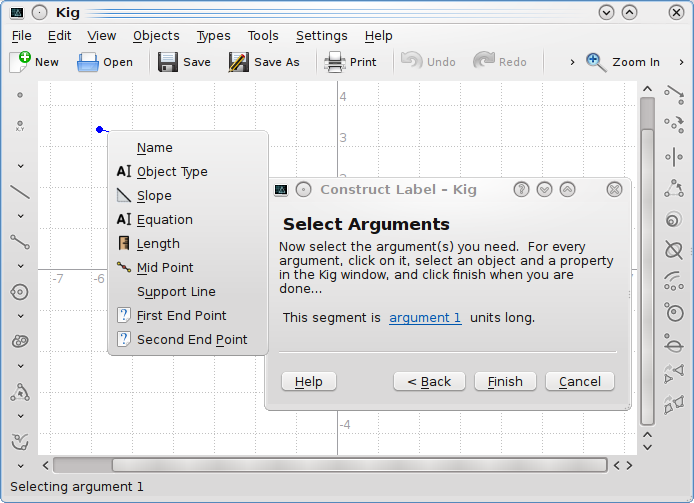This screenshot has height=503, width=694.
Task: Select the triangle polygon tool on left
Action: coord(20,392)
